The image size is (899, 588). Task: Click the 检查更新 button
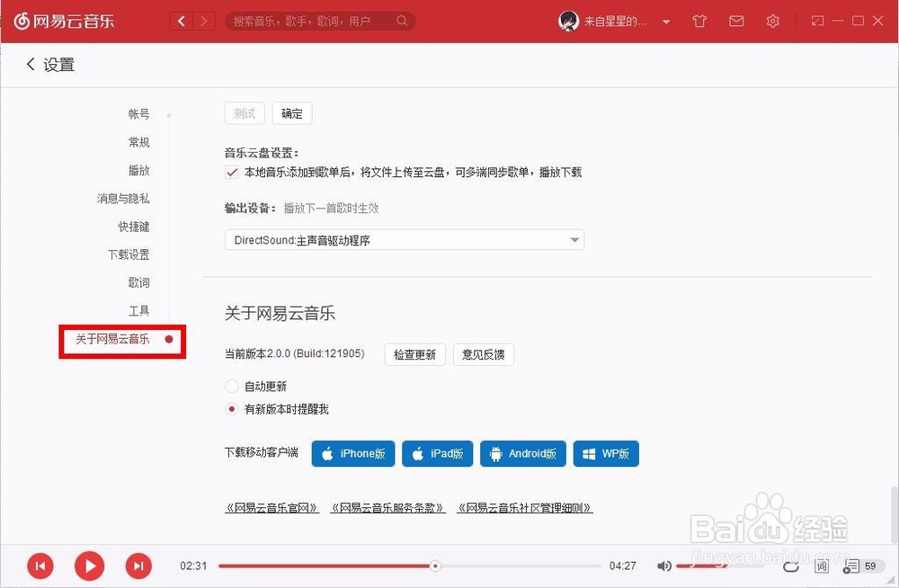[414, 354]
